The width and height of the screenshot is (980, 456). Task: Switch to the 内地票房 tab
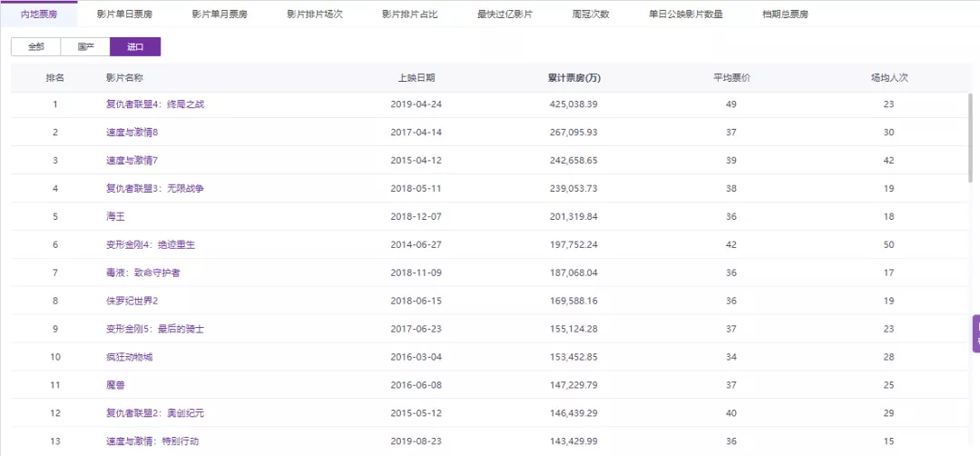tap(39, 14)
